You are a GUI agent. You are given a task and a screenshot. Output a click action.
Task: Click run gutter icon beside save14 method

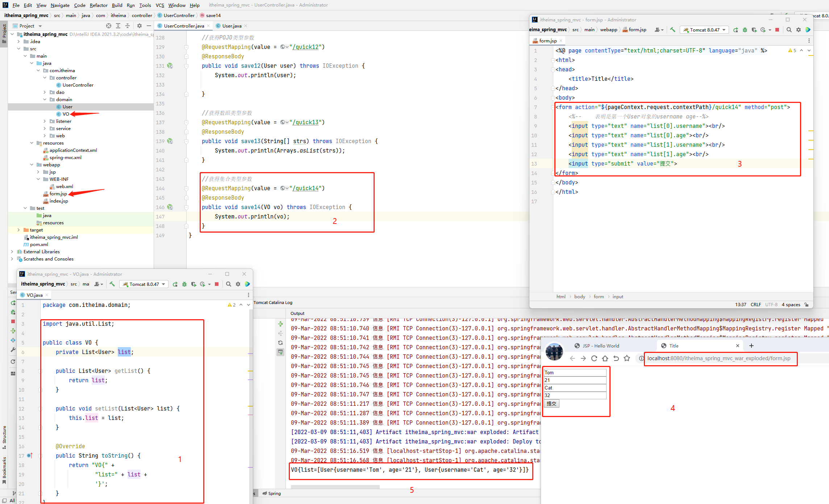pos(170,207)
